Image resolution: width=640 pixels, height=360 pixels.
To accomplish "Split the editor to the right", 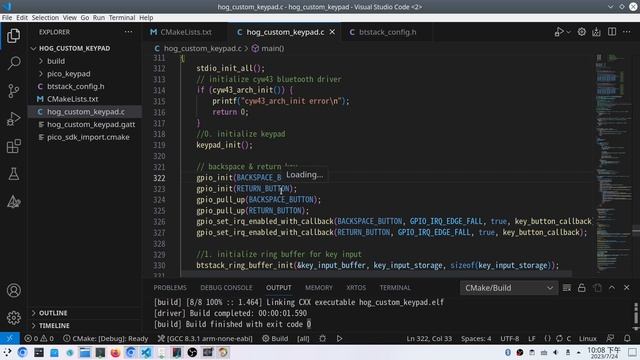I will pyautogui.click(x=612, y=32).
